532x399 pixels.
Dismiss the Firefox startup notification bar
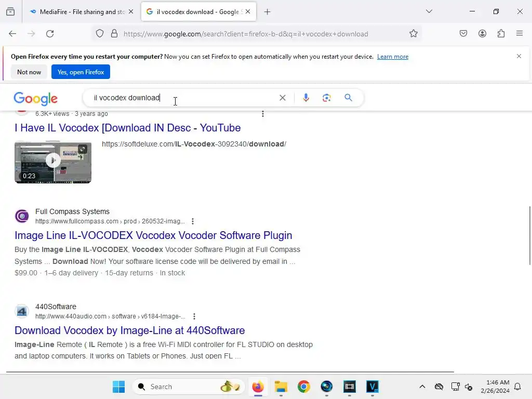(x=519, y=56)
